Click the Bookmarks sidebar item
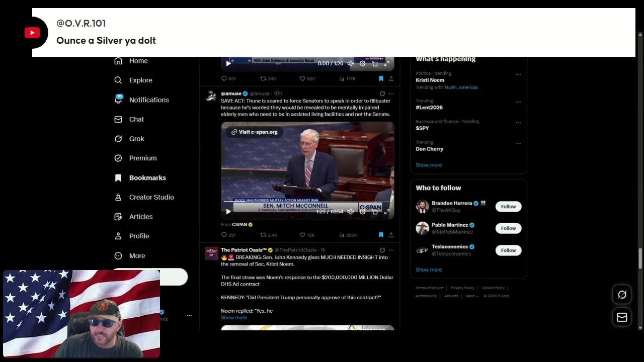 [x=140, y=177]
